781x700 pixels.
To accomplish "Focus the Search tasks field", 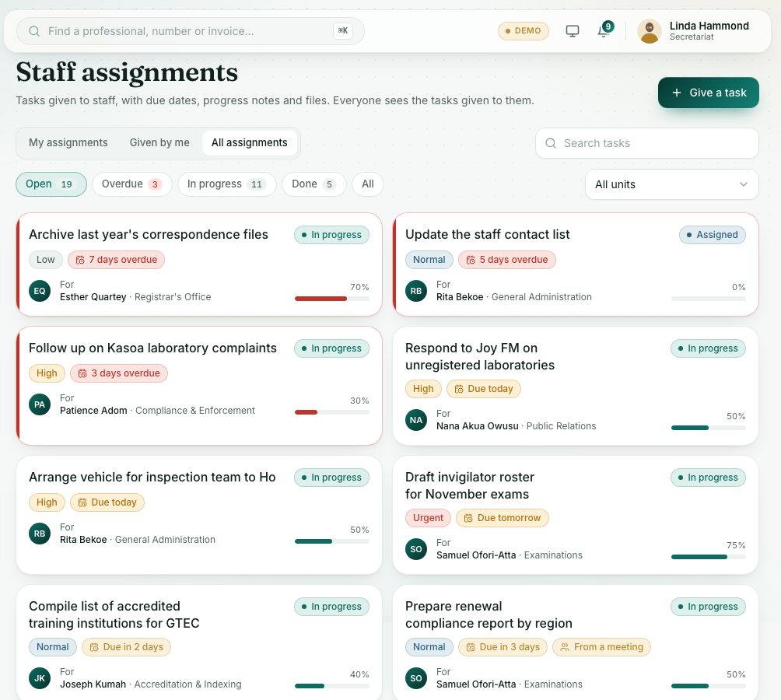I will coord(647,143).
